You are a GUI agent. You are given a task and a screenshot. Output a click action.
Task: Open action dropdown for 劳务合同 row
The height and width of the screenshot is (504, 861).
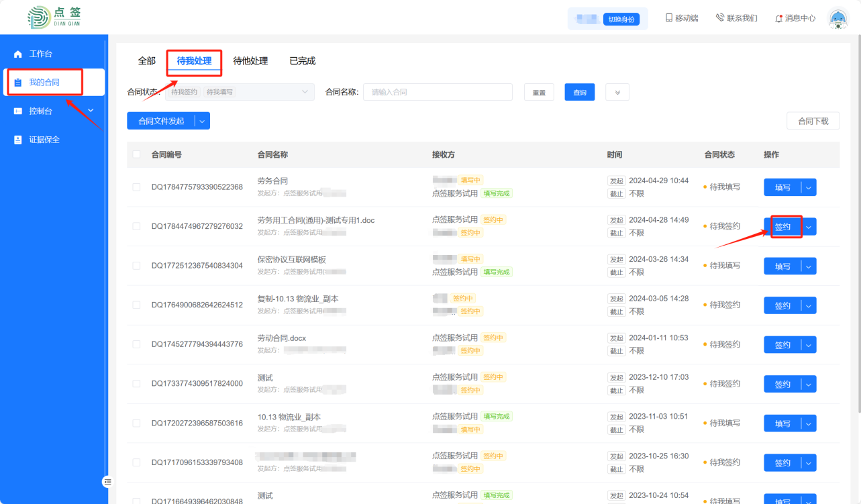[x=809, y=187]
